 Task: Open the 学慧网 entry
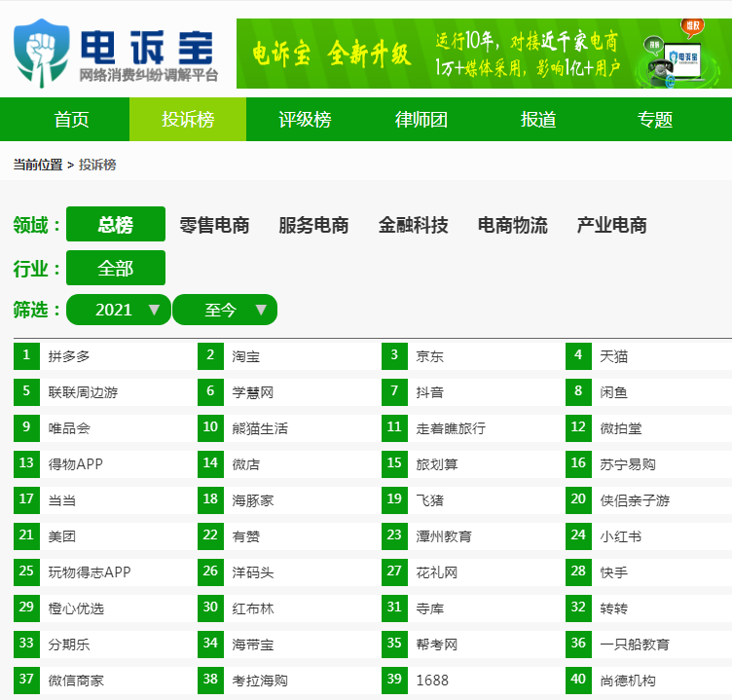coord(253,392)
